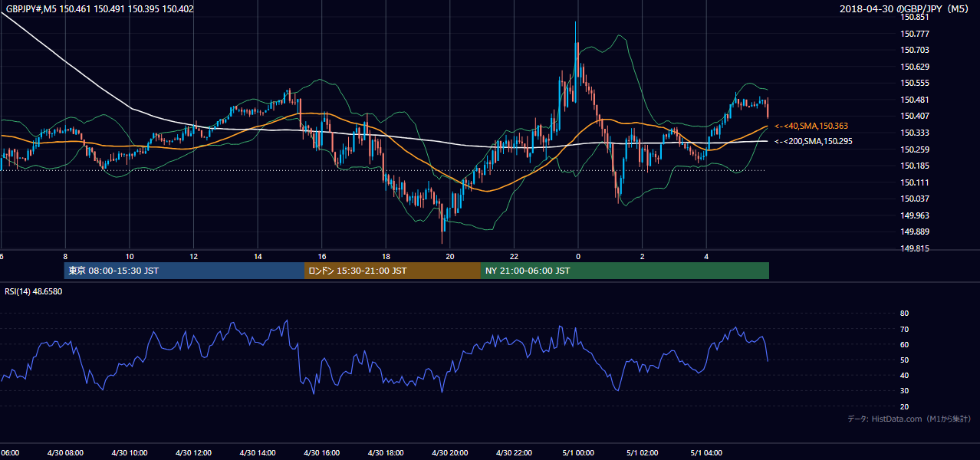
Task: Click price axis label 150.777
Action: (915, 34)
